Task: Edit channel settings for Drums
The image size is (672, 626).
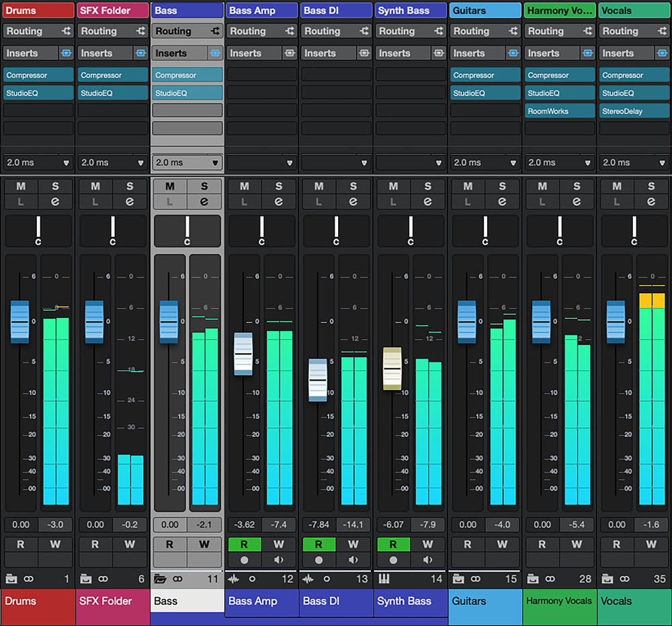Action: click(x=55, y=202)
